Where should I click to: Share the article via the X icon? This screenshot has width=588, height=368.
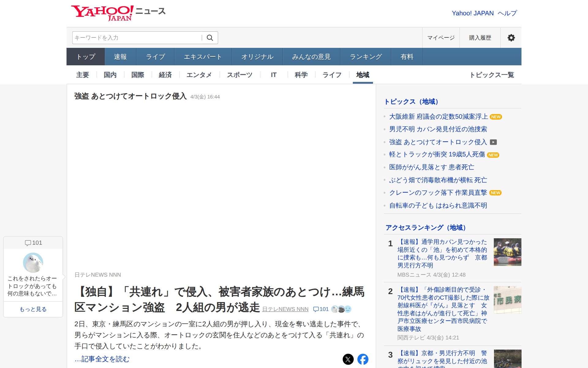click(x=348, y=359)
